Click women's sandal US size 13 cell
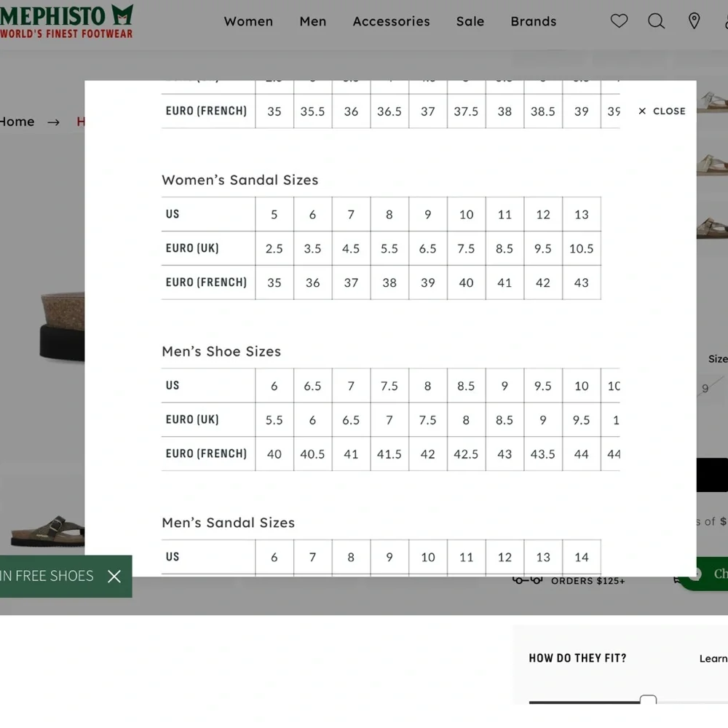 582,214
